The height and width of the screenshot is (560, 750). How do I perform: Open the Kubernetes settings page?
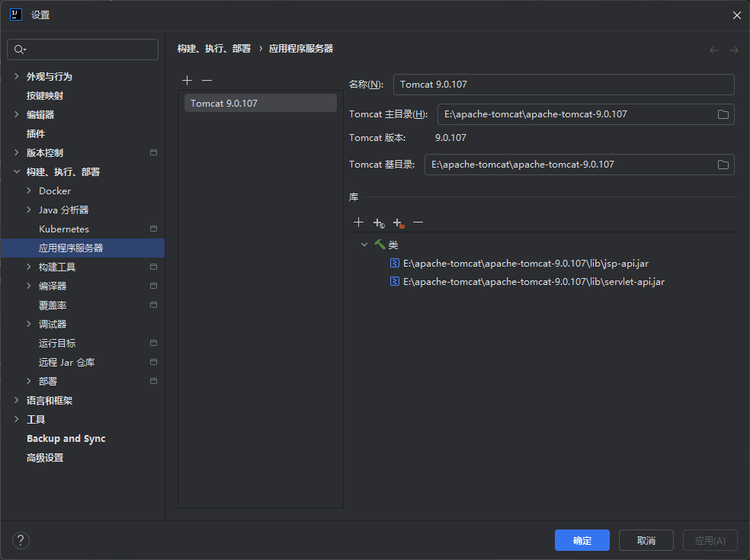pos(64,229)
